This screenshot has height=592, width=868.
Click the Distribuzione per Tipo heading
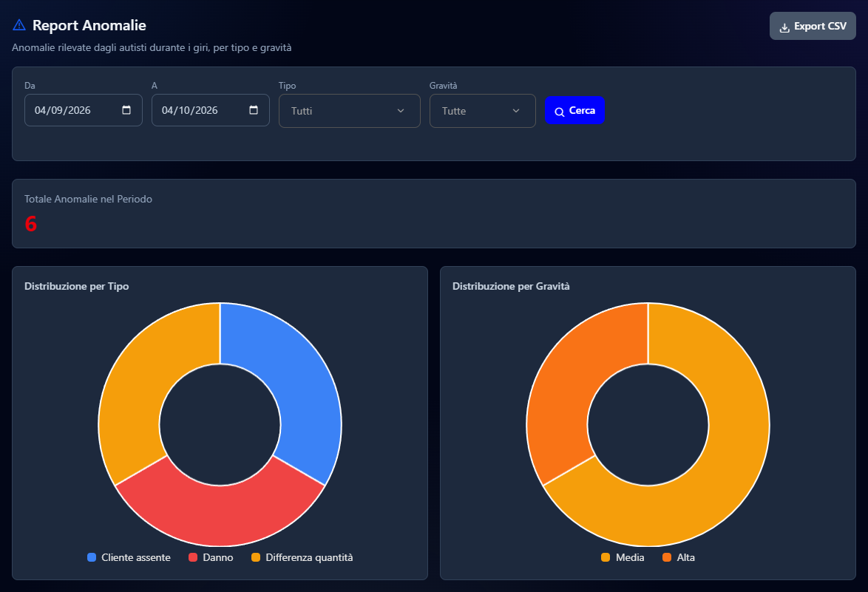(x=76, y=286)
